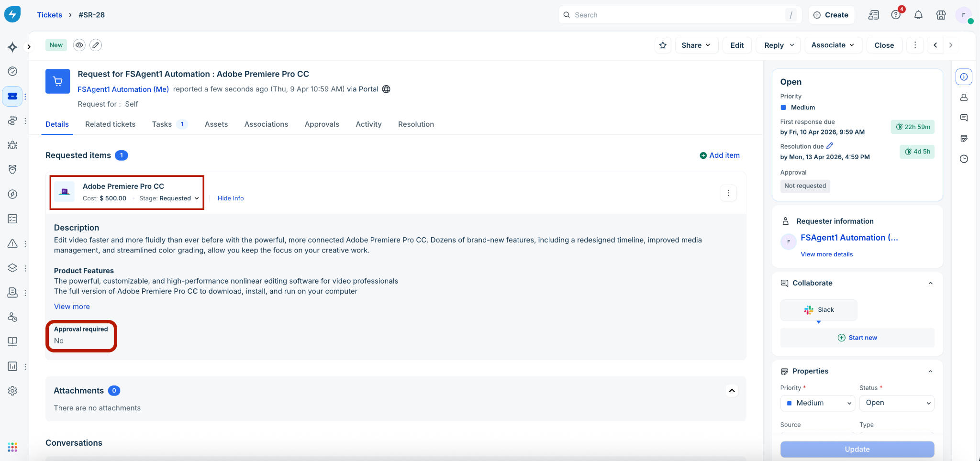The height and width of the screenshot is (461, 980).
Task: Edit the Resolution due pencil icon
Action: pyautogui.click(x=830, y=146)
